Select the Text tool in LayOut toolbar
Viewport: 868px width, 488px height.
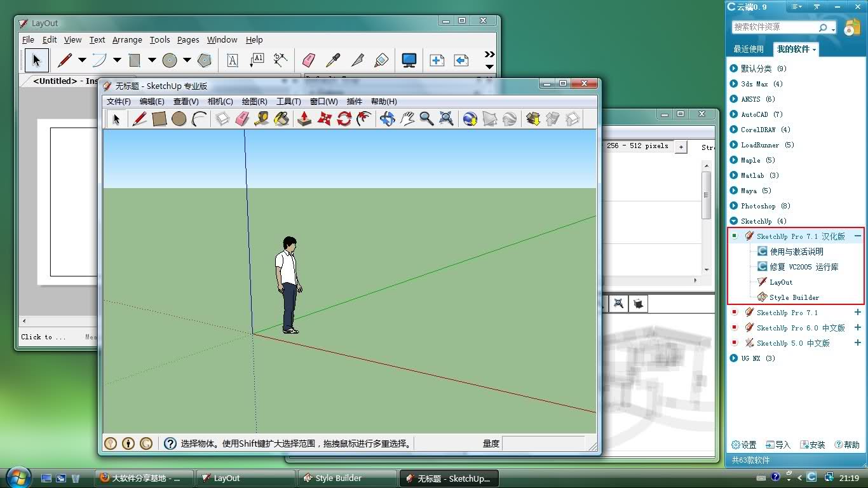[x=233, y=60]
